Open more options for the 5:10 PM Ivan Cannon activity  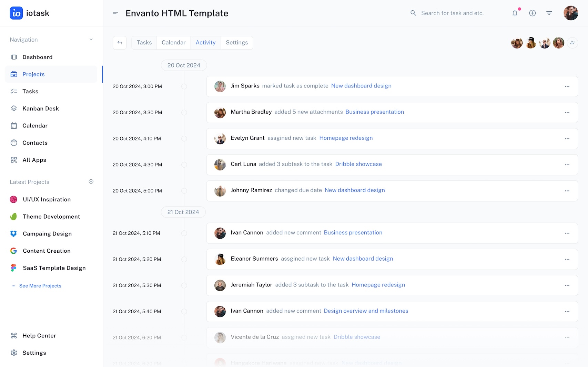[x=567, y=233]
